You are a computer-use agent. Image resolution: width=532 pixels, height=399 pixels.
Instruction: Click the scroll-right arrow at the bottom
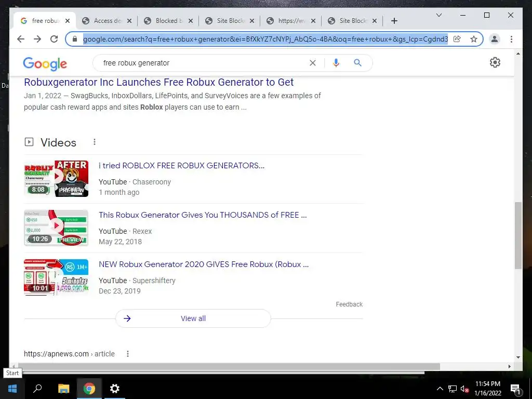pyautogui.click(x=509, y=366)
